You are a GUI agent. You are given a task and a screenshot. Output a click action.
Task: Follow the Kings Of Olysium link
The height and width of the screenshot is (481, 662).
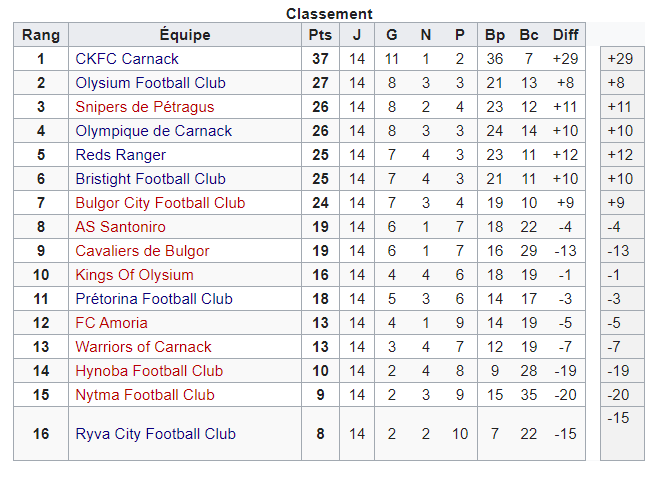coord(134,275)
